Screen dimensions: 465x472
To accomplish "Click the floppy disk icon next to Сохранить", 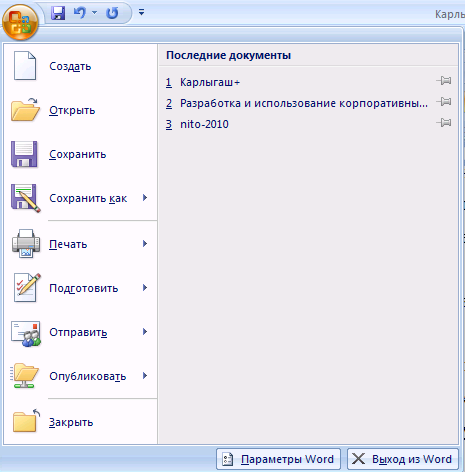I will tap(24, 154).
